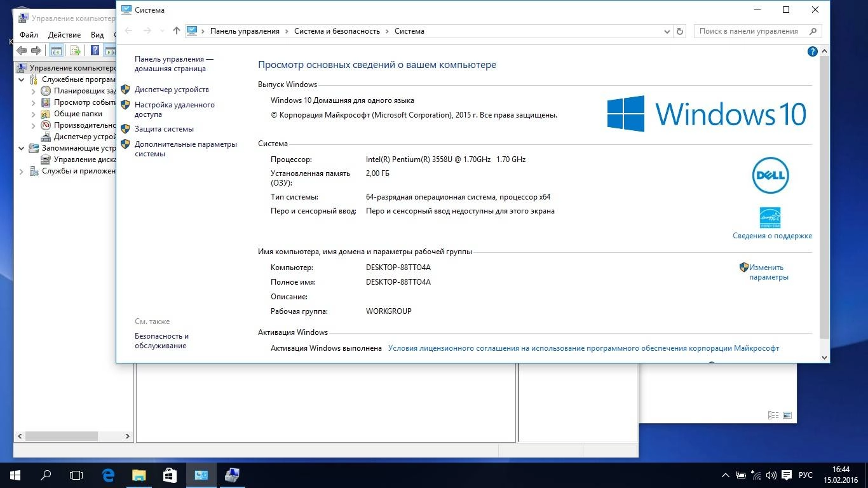
Task: Click the search magnifier in Control Panel
Action: (x=813, y=31)
